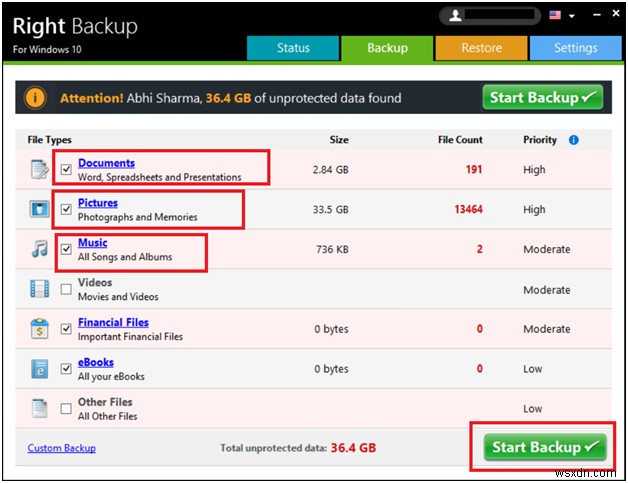
Task: Open the eBooks link
Action: tap(96, 362)
